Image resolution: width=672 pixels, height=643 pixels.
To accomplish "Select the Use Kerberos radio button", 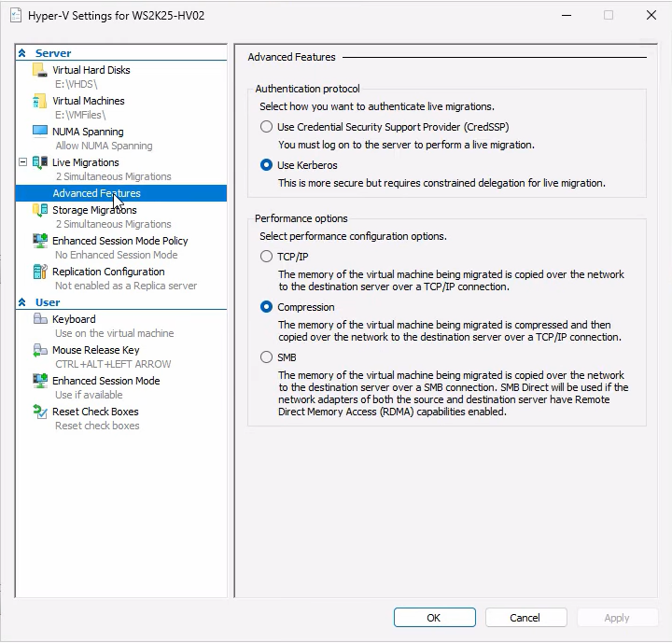I will (x=266, y=165).
